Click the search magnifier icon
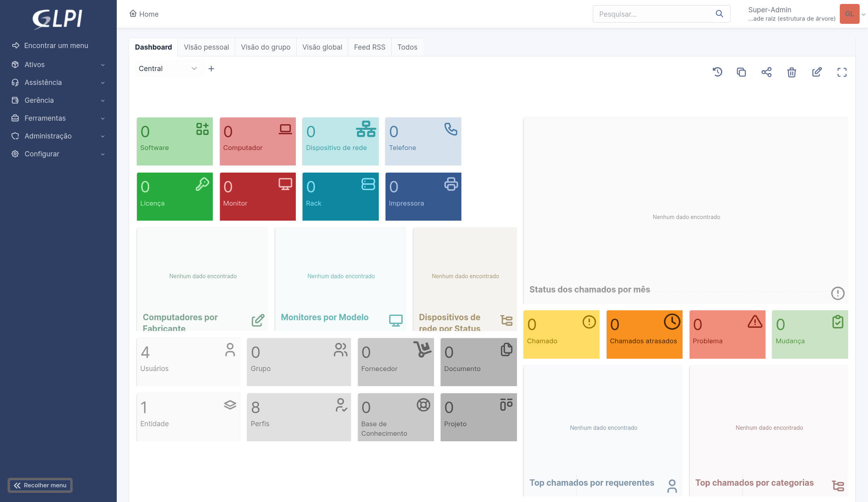This screenshot has width=868, height=502. 719,14
